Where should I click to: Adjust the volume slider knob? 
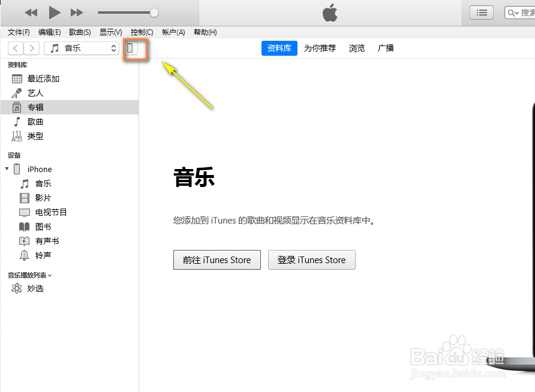point(154,13)
